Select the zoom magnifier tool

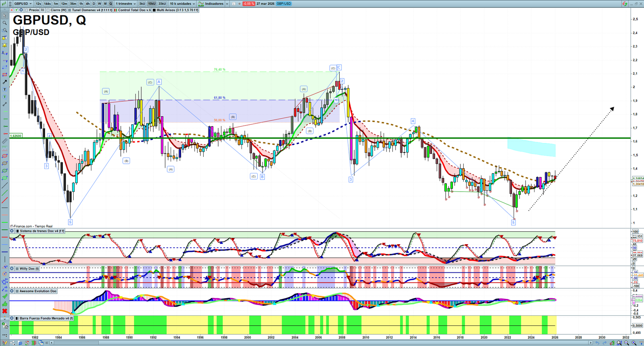point(4,23)
